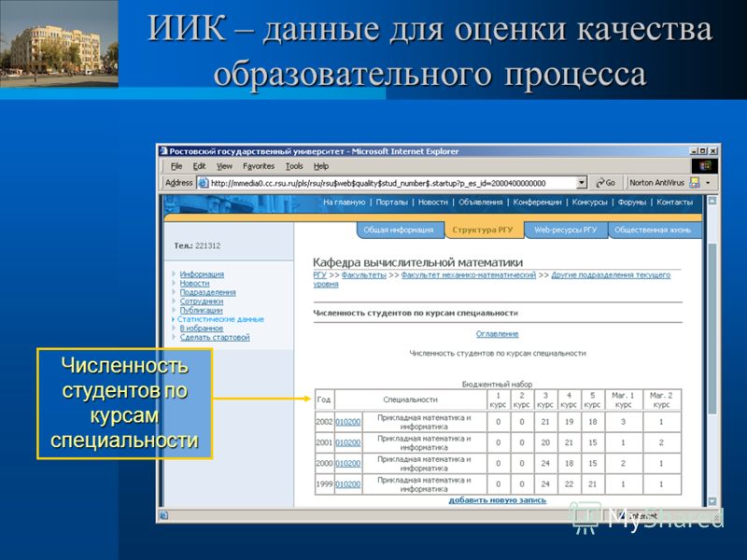This screenshot has width=747, height=560.
Task: Click 4 курс value 22 in 1999 row
Action: 569,484
